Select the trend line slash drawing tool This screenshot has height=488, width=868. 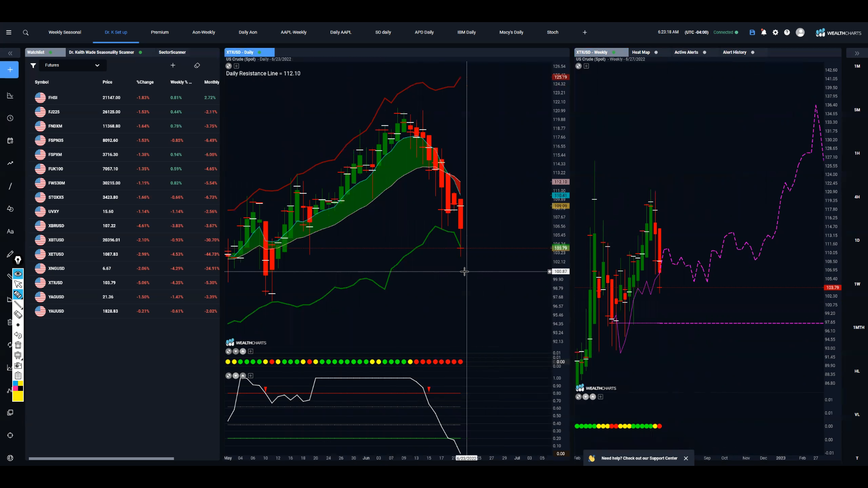(10, 186)
